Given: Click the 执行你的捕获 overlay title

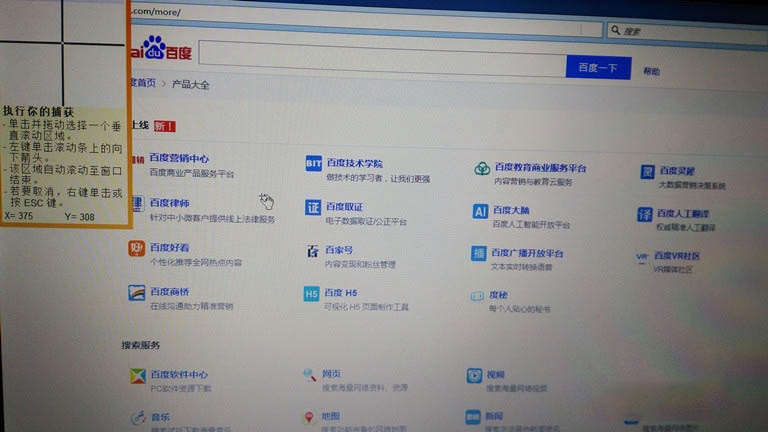Looking at the screenshot, I should point(38,112).
